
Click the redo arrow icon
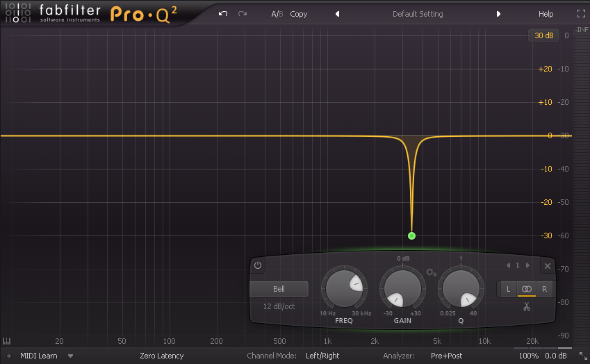[x=243, y=14]
